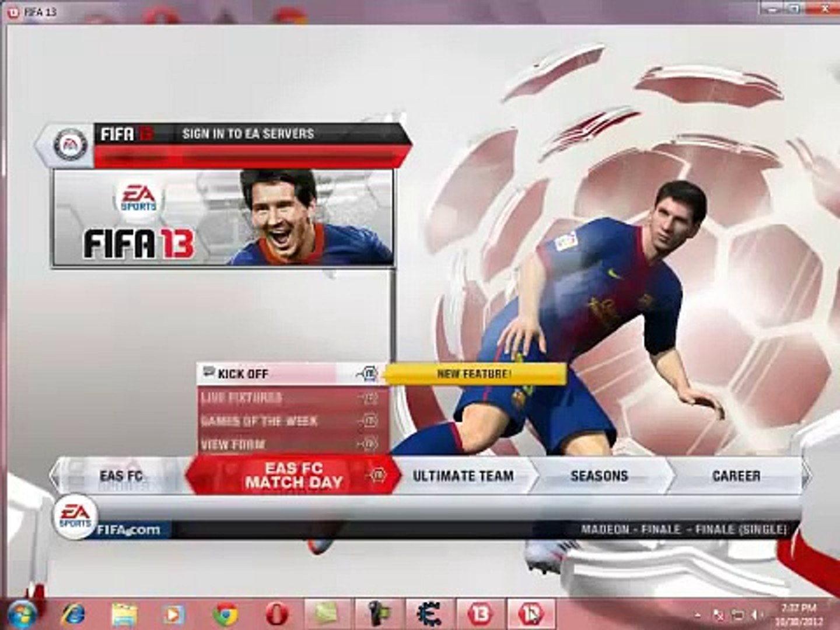
Task: Show hidden system tray icons
Action: (x=698, y=615)
